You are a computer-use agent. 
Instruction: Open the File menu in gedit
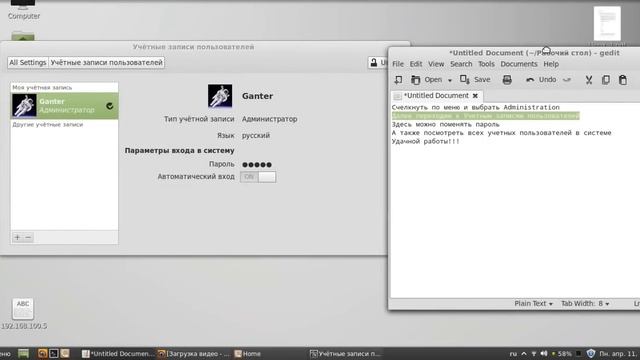[x=398, y=64]
